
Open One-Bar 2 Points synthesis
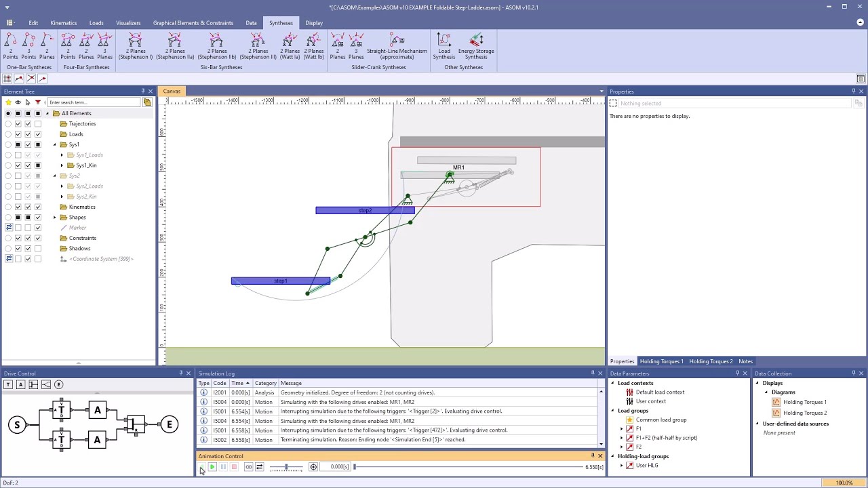10,46
